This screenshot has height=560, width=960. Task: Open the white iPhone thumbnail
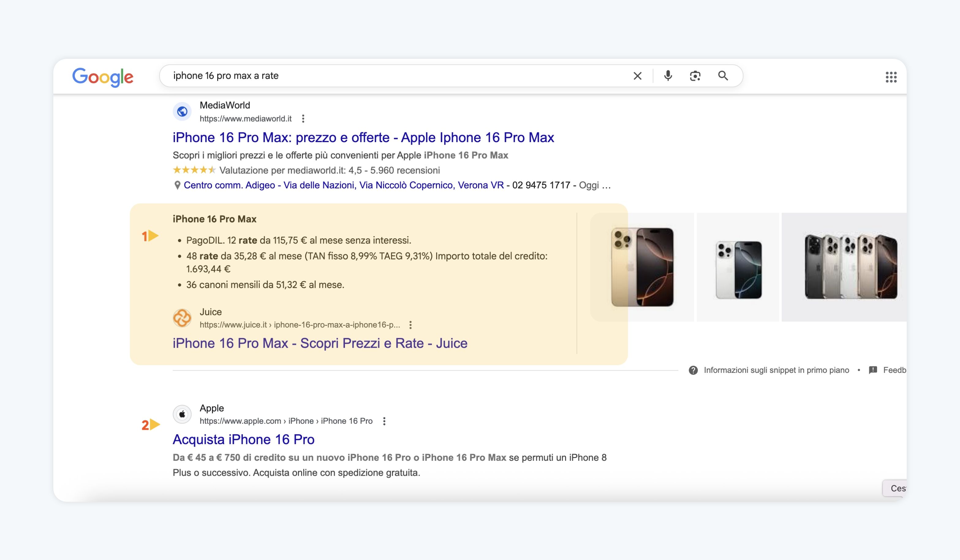[738, 267]
